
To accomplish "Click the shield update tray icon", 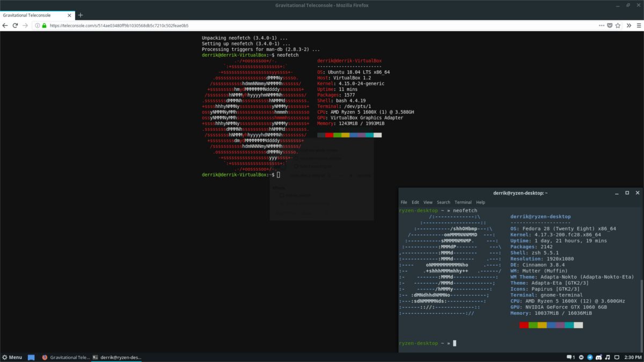I will (x=582, y=357).
